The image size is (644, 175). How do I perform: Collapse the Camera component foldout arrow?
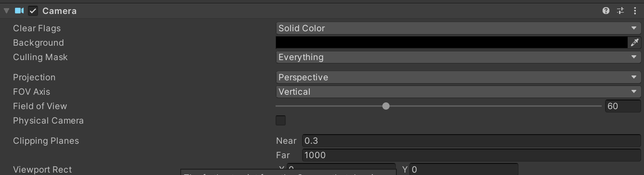[6, 11]
